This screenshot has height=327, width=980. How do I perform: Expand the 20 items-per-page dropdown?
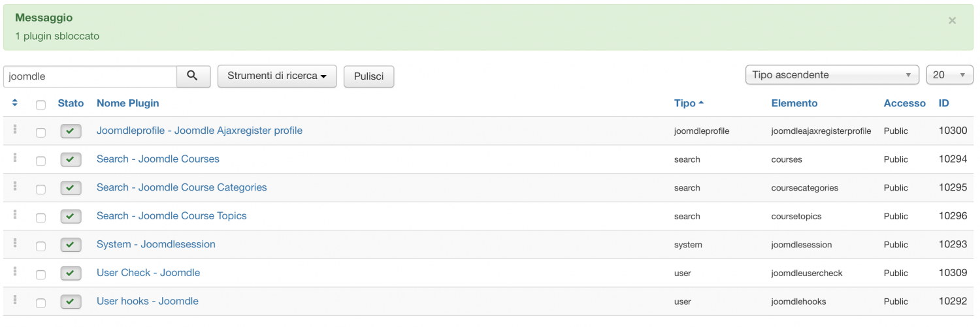click(x=949, y=75)
